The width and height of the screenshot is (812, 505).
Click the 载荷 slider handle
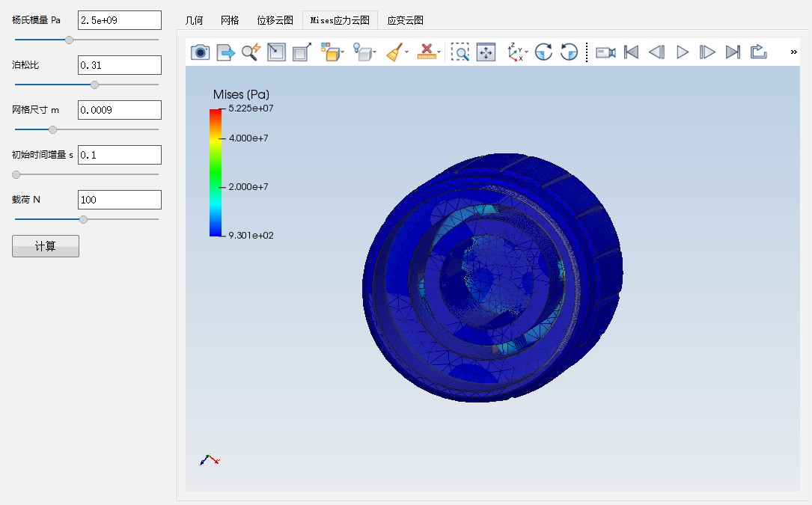coord(83,220)
